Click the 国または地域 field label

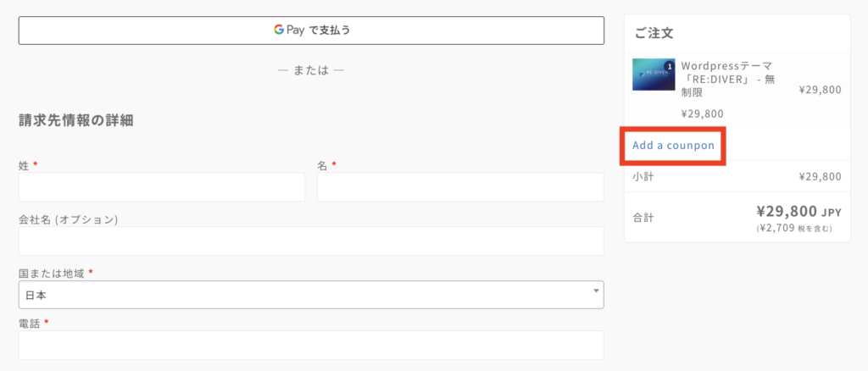pos(52,273)
